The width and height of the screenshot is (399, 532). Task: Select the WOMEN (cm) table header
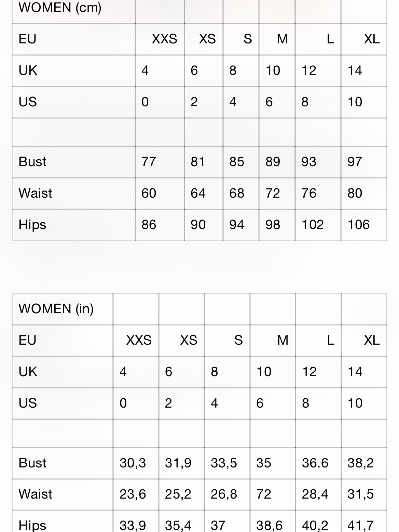(x=60, y=8)
